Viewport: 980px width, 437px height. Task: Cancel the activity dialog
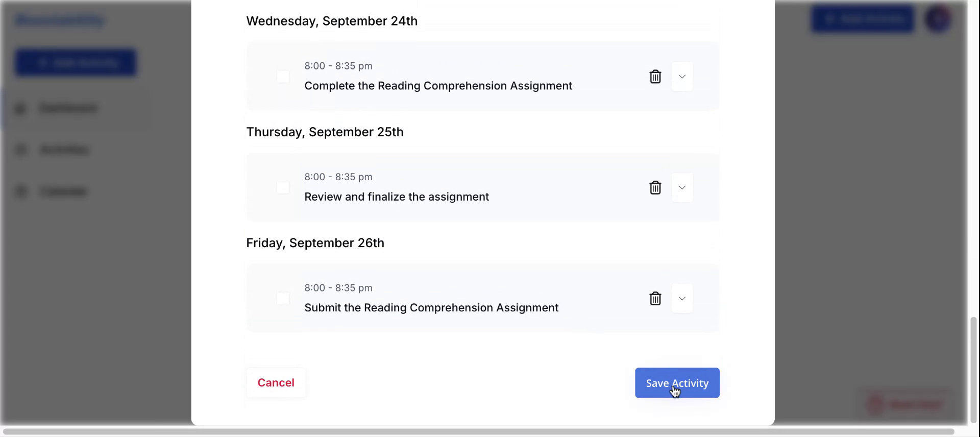[276, 383]
